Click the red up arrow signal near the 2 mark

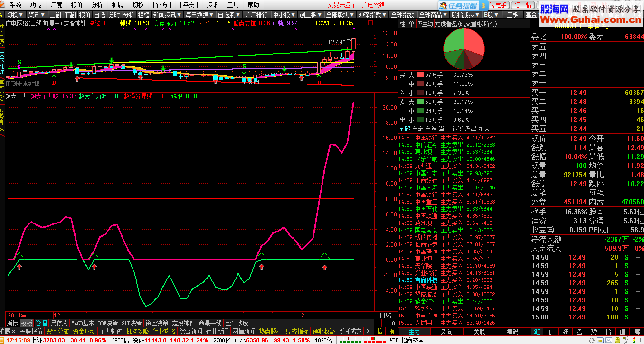point(324,268)
